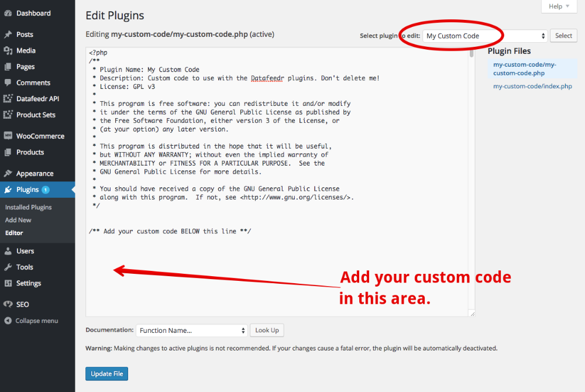
Task: Open my-custom-code/my-custom-code.php file link
Action: (525, 68)
